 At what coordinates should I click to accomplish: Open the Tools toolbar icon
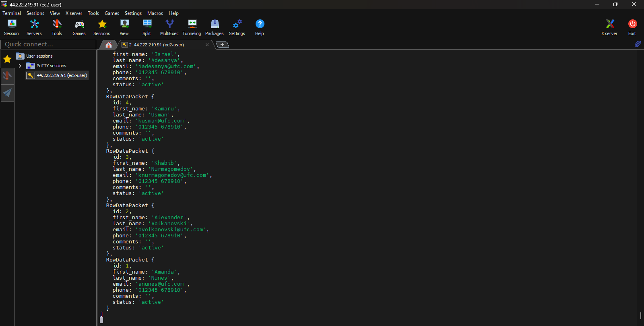[x=57, y=27]
